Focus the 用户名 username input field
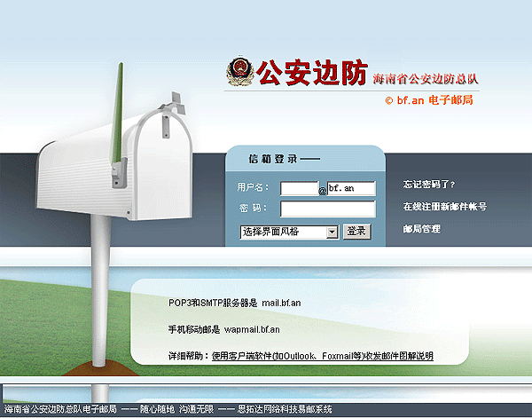 click(299, 188)
